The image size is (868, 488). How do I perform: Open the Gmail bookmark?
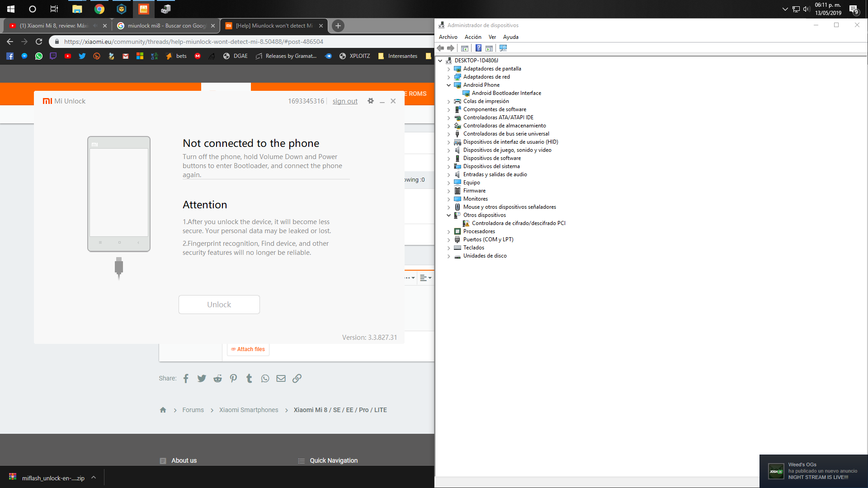(x=126, y=56)
